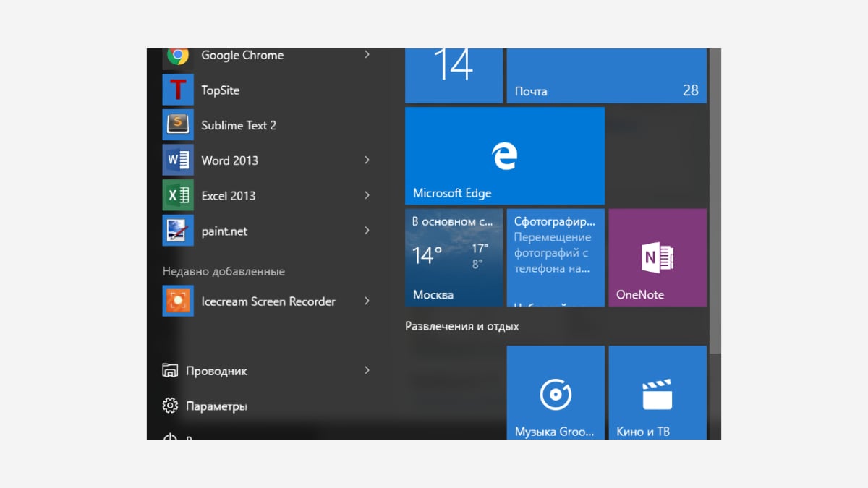Expand the Проводник arrow
The width and height of the screenshot is (868, 488).
tap(367, 370)
